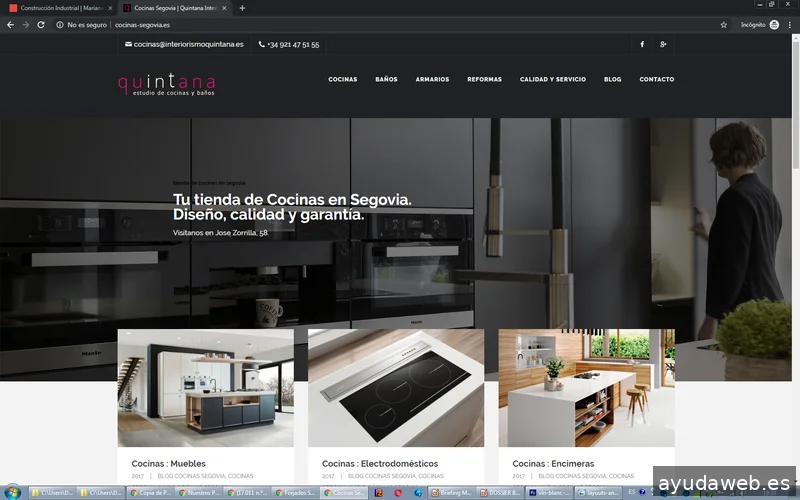Click the blue help icon in the tray
800x500 pixels.
pyautogui.click(x=642, y=492)
